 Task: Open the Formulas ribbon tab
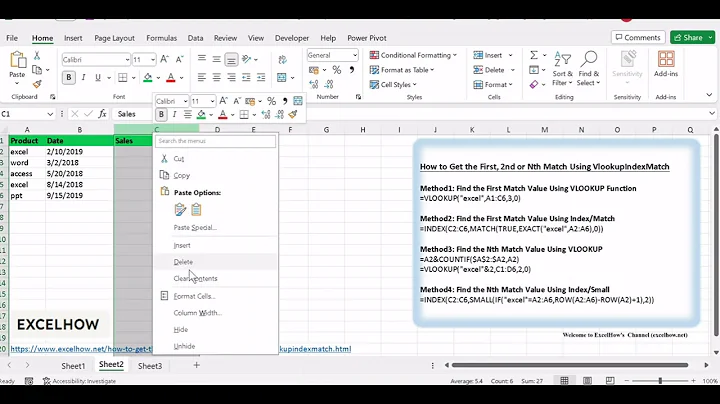(x=161, y=38)
